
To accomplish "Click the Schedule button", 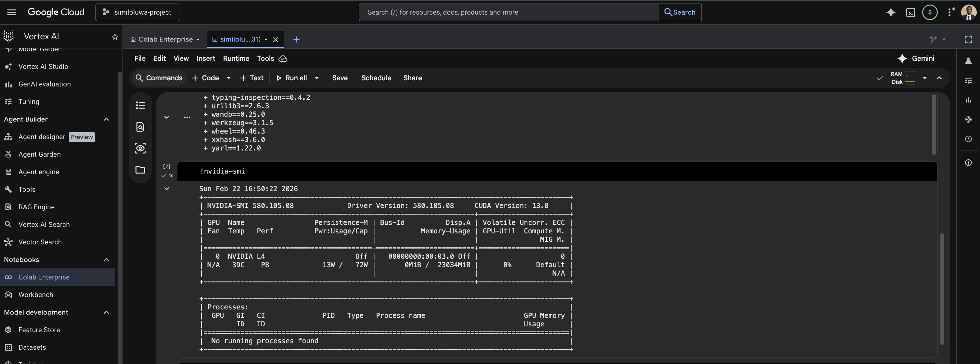I will (x=376, y=78).
